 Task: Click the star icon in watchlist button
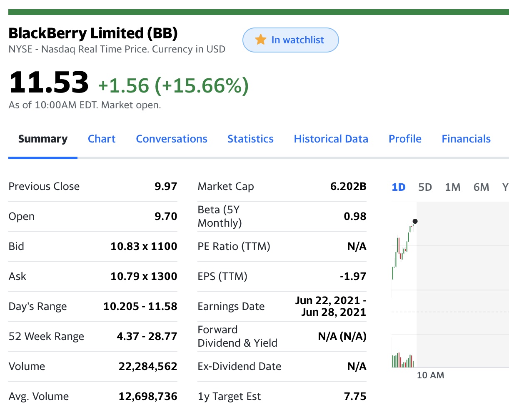[x=261, y=40]
